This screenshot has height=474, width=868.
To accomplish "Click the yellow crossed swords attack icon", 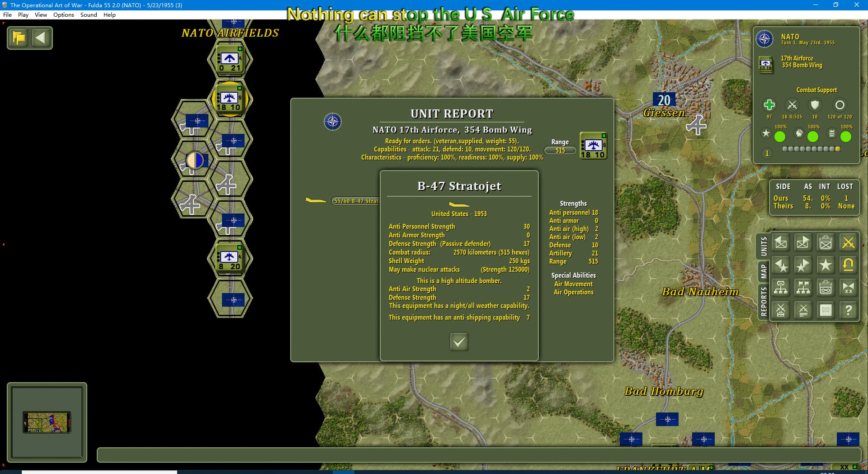I will coord(848,243).
